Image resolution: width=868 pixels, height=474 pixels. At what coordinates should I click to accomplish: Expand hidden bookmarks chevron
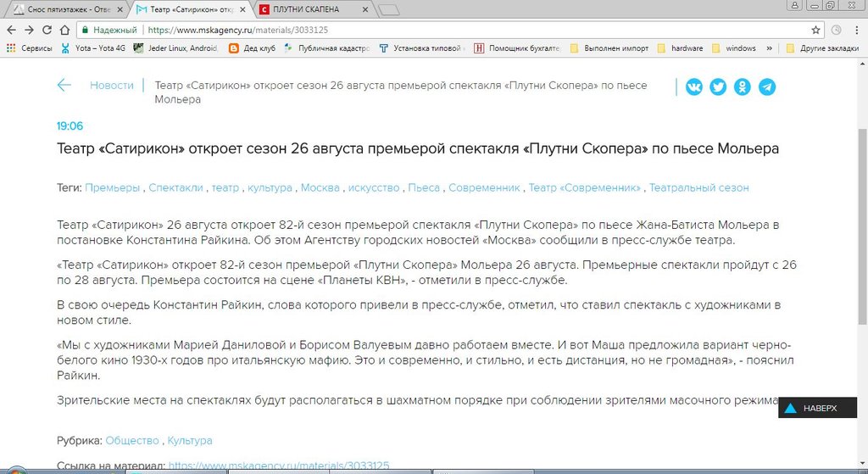(x=769, y=48)
